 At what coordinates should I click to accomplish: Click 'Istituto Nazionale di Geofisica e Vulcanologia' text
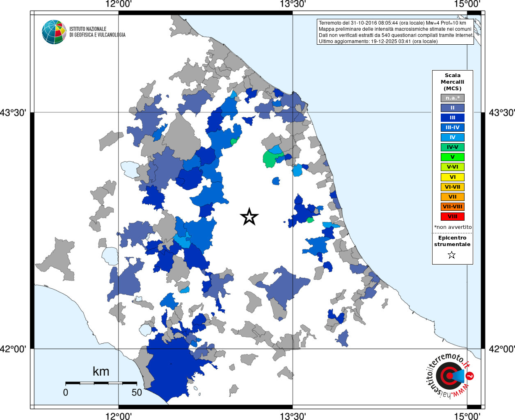tap(97, 32)
